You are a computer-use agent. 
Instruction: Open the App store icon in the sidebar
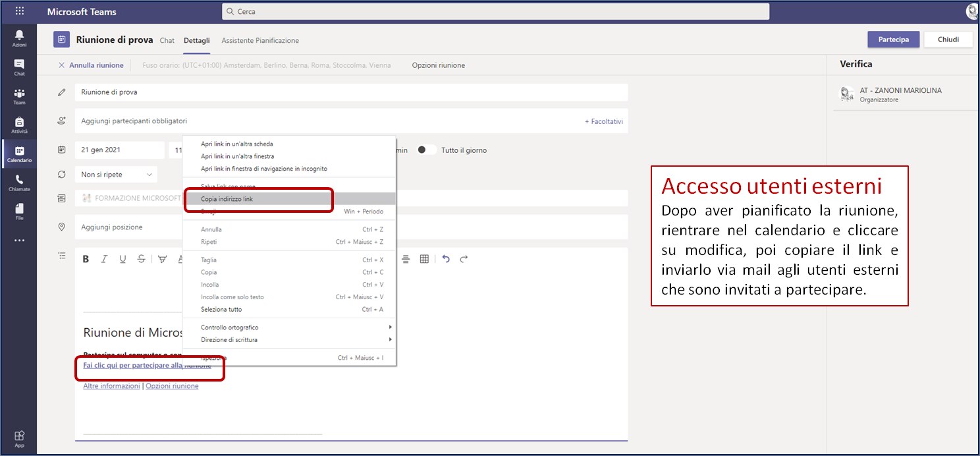pos(19,438)
